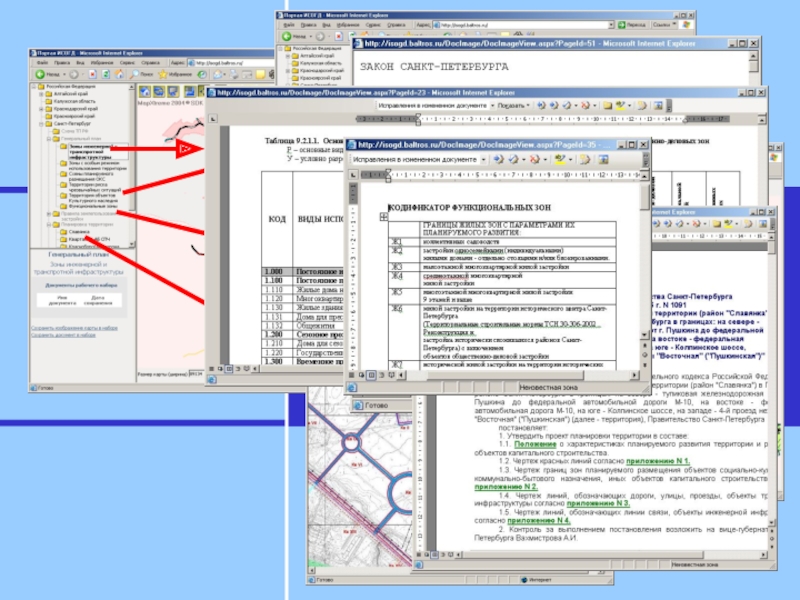
Task: Select Красноярский край folder in left portal tree
Action: coord(70,116)
